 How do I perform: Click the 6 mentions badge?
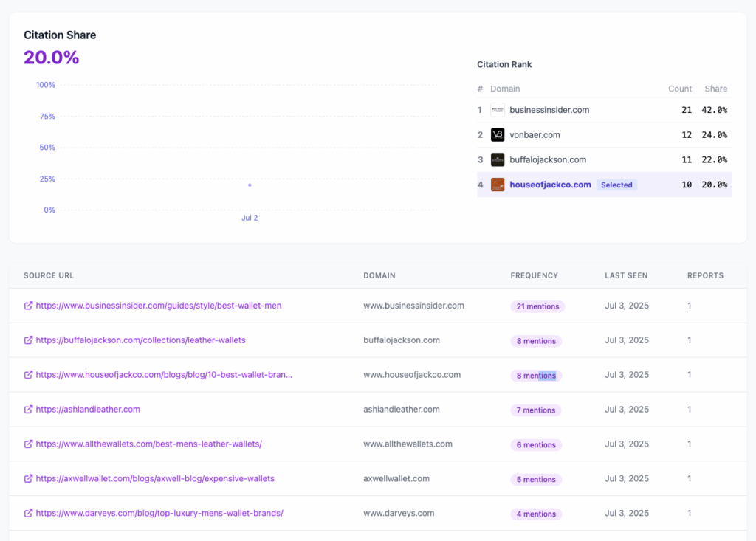point(536,445)
